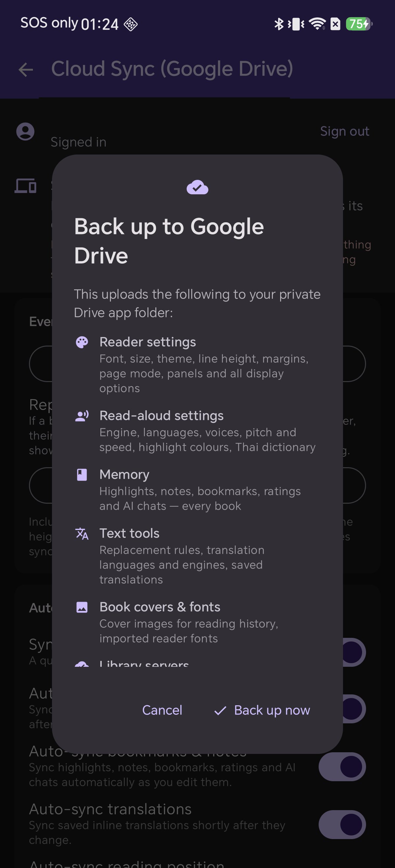Image resolution: width=395 pixels, height=868 pixels.
Task: Tap the no-SIM status icon
Action: 335,24
